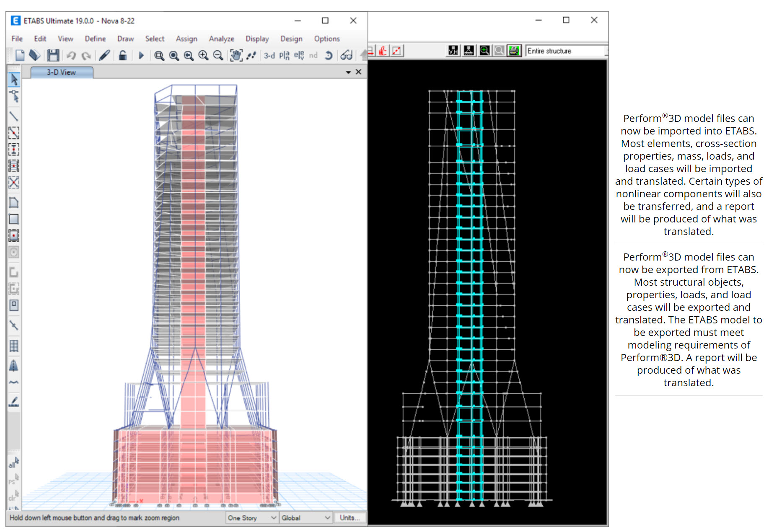The width and height of the screenshot is (769, 532).
Task: Click the Previous Selection 'ps' icon
Action: pyautogui.click(x=14, y=479)
